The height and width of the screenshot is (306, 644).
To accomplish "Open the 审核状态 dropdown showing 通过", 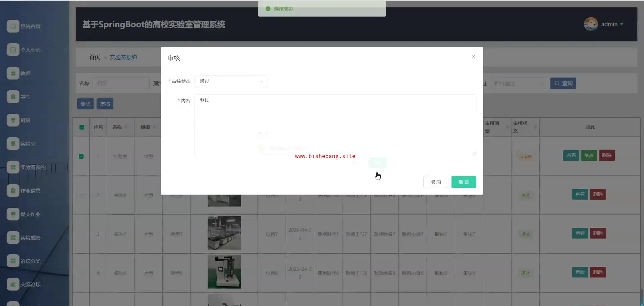I will click(231, 81).
